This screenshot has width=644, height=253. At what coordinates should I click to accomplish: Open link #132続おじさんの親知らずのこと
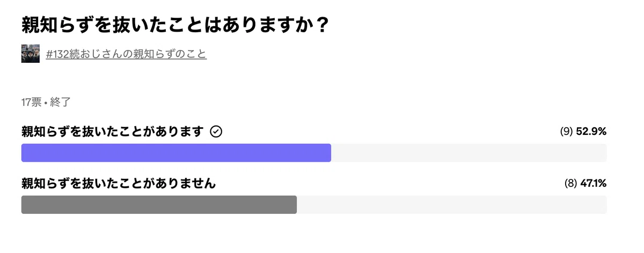pos(126,54)
